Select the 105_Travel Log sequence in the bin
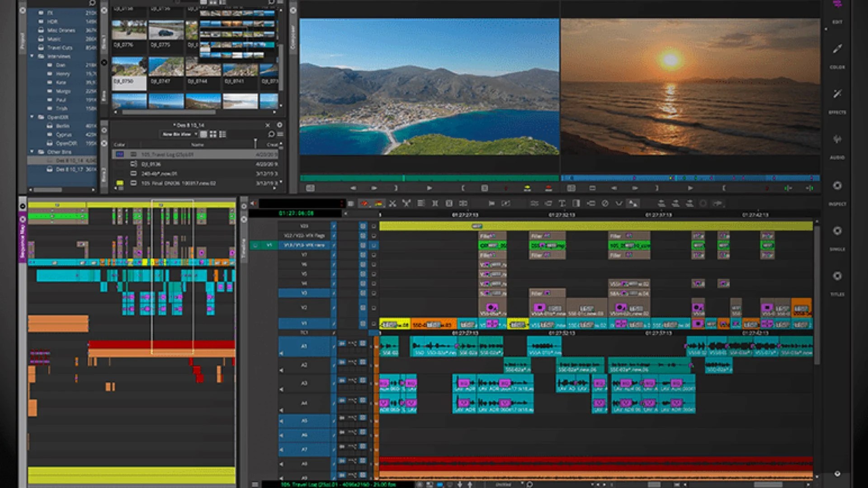 [x=167, y=154]
